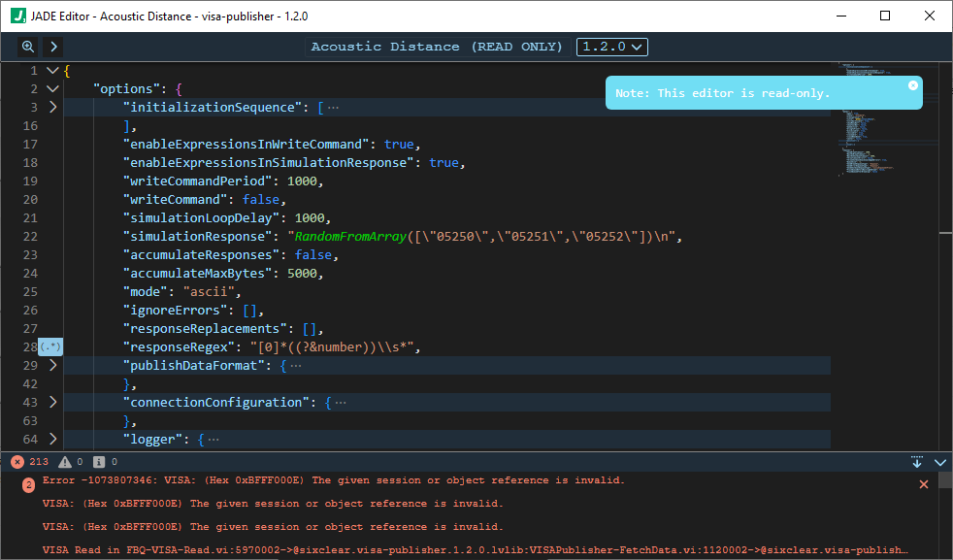Expand the initializationSequence array on line 3
Image resolution: width=953 pixels, height=560 pixels.
pyautogui.click(x=53, y=106)
